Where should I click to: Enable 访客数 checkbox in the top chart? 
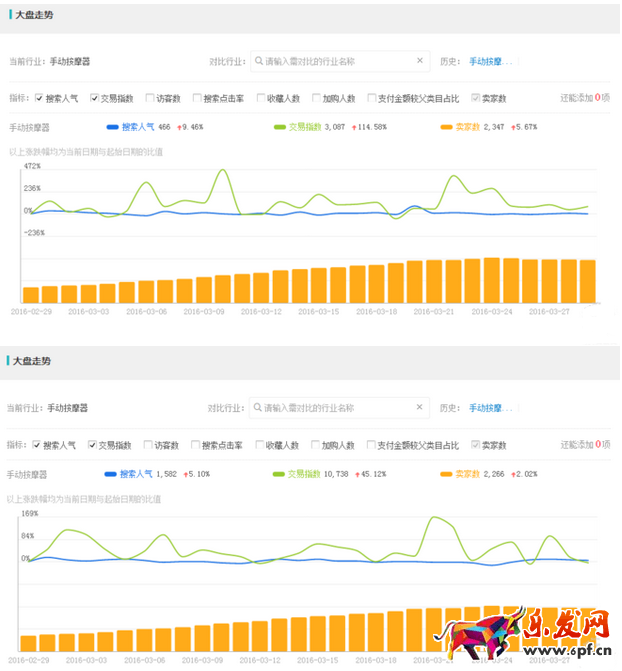pos(149,98)
